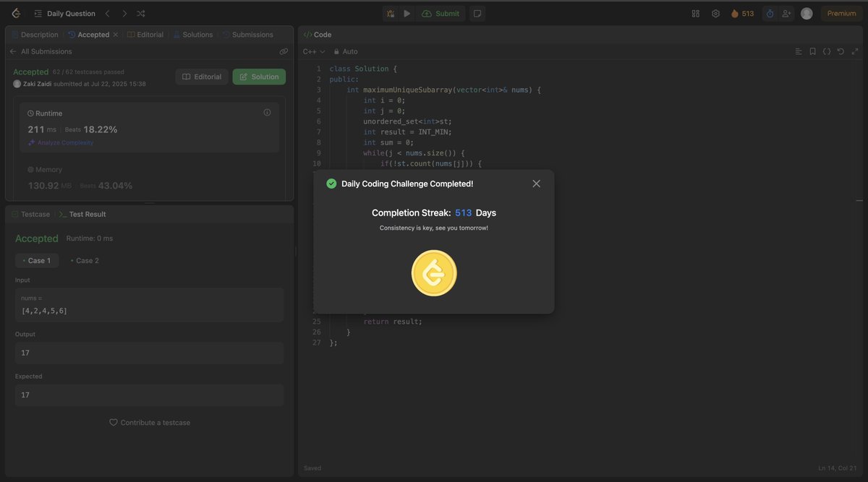Image resolution: width=868 pixels, height=482 pixels.
Task: Copy submission link icon
Action: click(x=284, y=51)
